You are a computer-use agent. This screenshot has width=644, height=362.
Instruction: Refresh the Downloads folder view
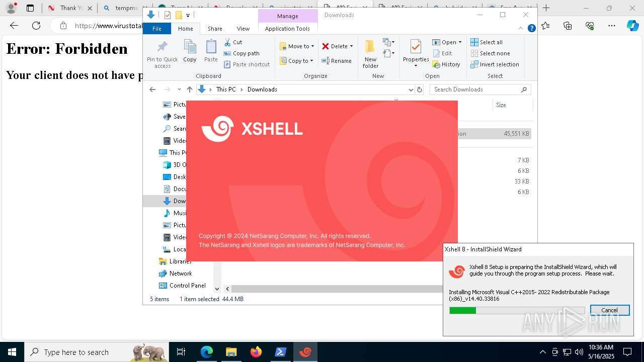[x=420, y=89]
